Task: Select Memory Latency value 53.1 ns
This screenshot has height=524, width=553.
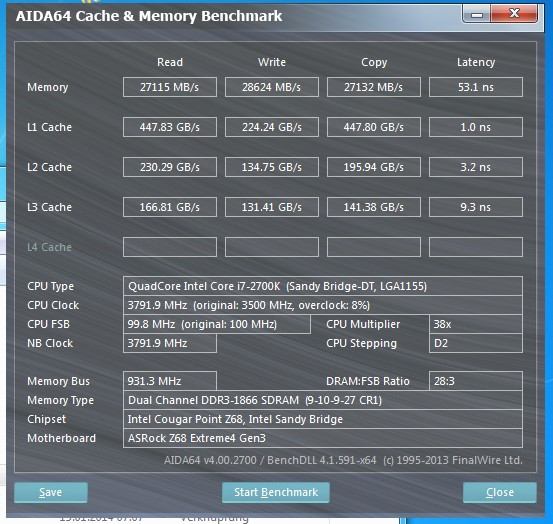Action: pyautogui.click(x=476, y=87)
